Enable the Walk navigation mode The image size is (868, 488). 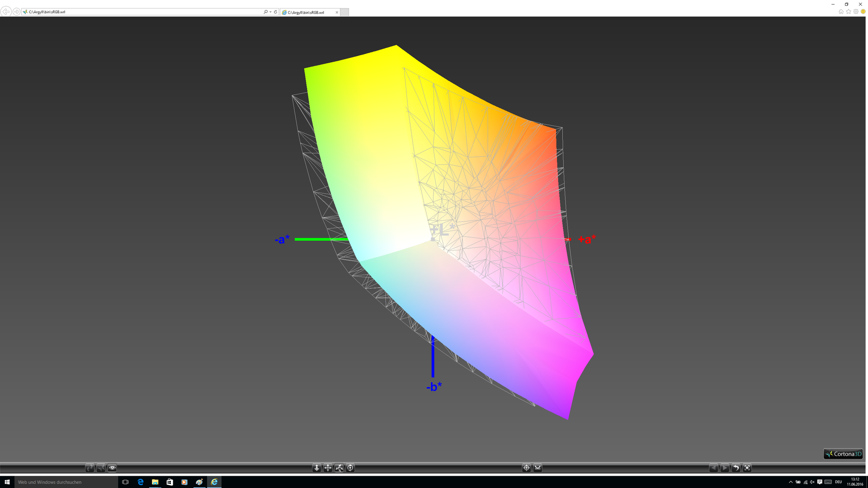[x=90, y=468]
